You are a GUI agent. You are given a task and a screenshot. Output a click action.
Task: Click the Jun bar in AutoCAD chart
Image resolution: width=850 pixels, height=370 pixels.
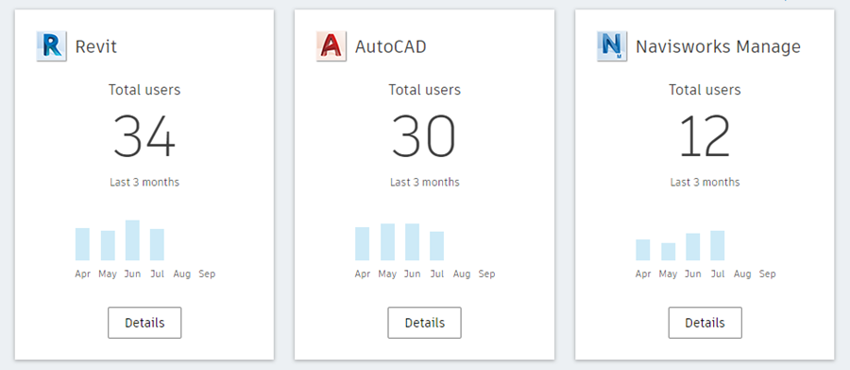pos(412,242)
